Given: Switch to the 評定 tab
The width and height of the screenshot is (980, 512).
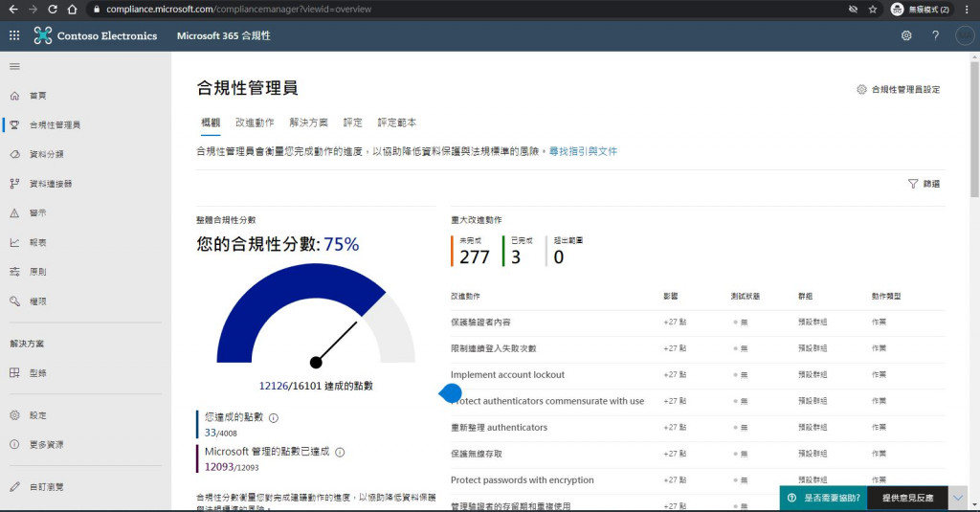Looking at the screenshot, I should pos(352,122).
